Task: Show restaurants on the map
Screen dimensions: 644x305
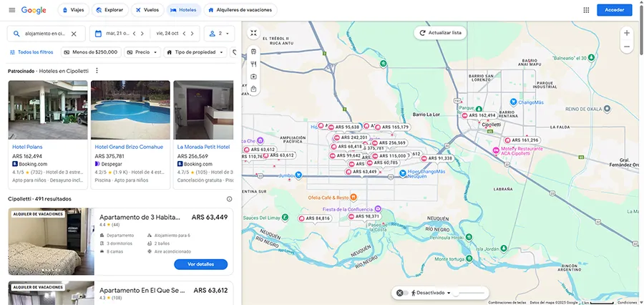Action: tap(253, 64)
